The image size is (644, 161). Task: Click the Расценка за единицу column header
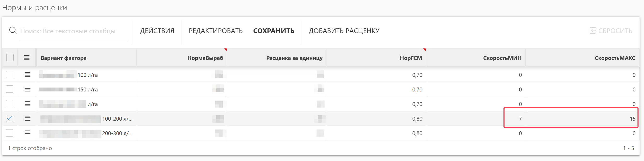[x=294, y=58]
